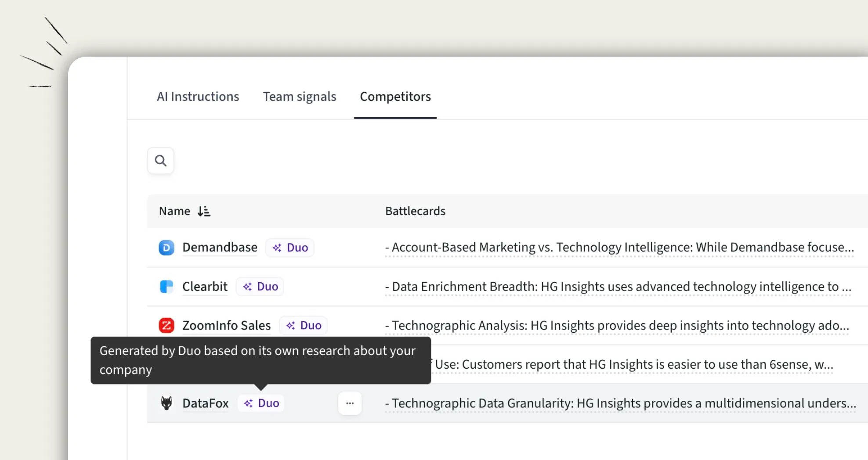Click the Duo sparkle icon next to Demandbase
The height and width of the screenshot is (460, 868).
pyautogui.click(x=277, y=247)
